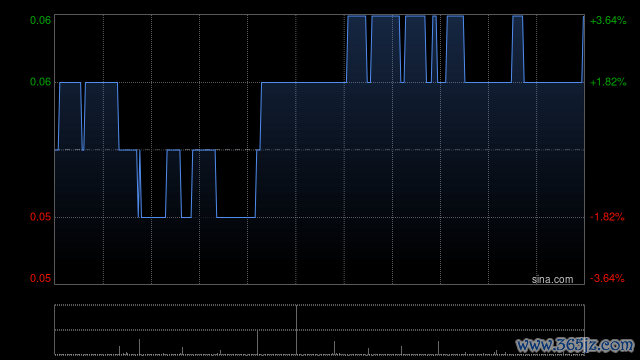Click the 0.05 price label in the -1.82% row
The image size is (640, 360).
point(40,217)
